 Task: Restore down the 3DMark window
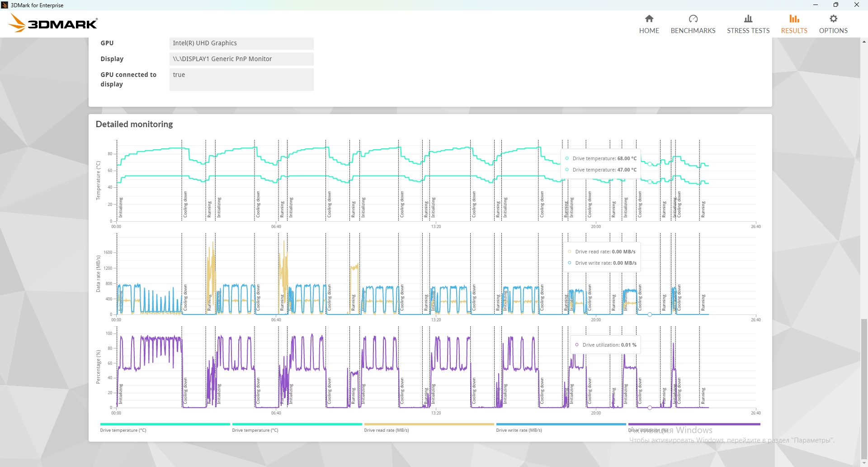[x=836, y=5]
